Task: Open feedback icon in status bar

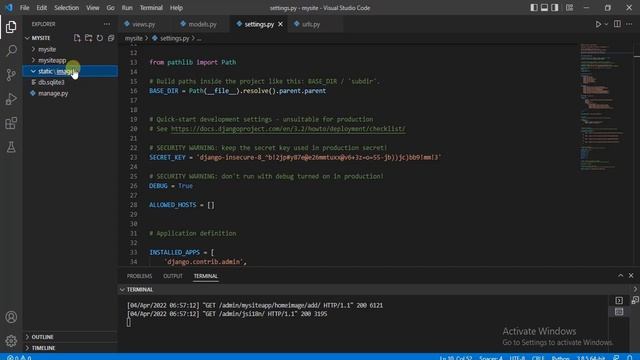Action: (616, 358)
